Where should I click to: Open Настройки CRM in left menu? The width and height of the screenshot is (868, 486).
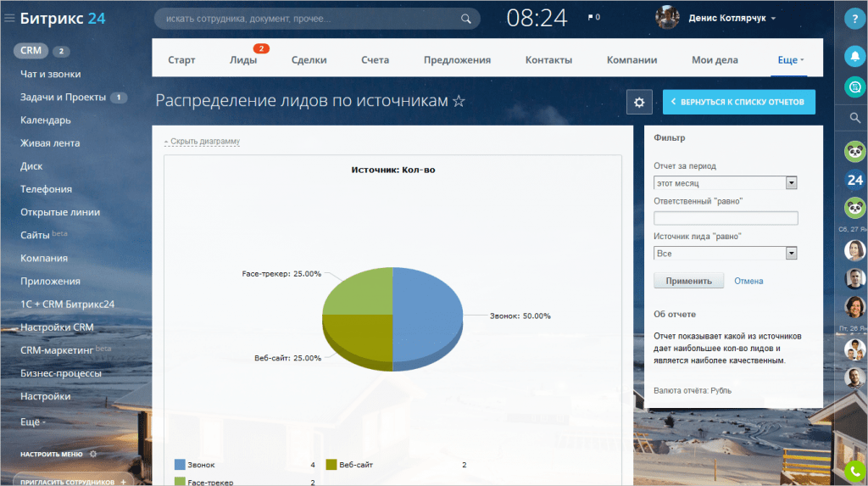tap(57, 327)
